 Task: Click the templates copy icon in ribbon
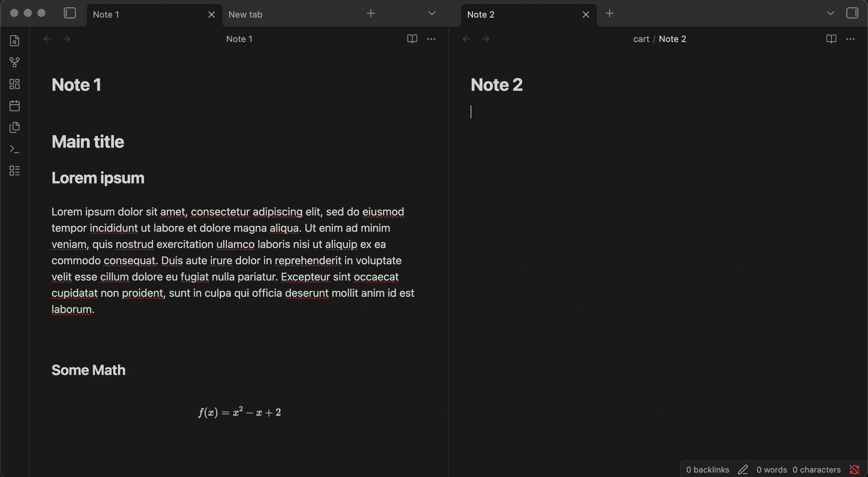coord(14,127)
